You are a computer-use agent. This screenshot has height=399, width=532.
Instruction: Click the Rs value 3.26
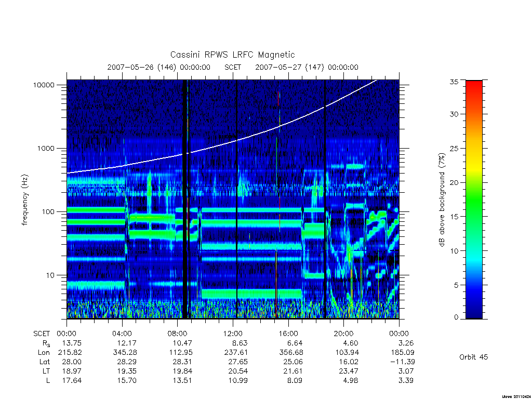(406, 343)
